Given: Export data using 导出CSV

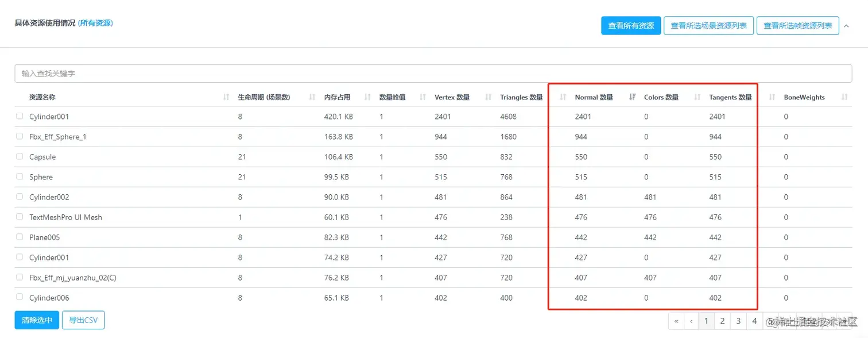Looking at the screenshot, I should (x=83, y=320).
